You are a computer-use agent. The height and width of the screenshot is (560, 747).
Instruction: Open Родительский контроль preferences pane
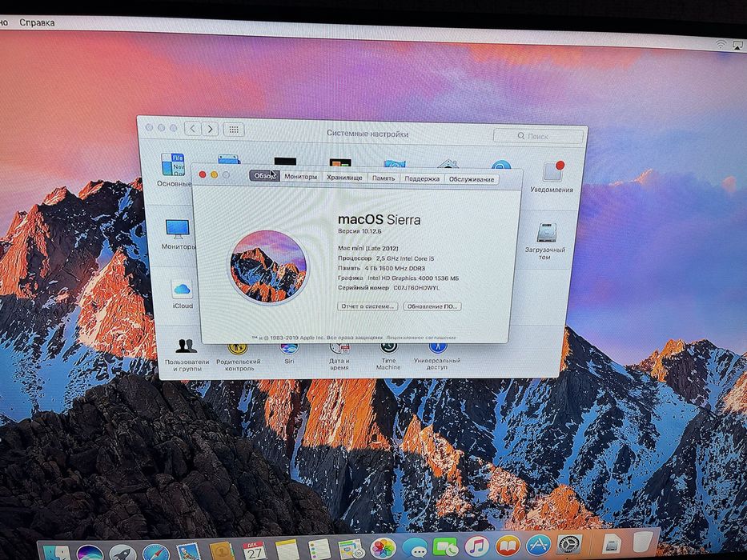(239, 357)
